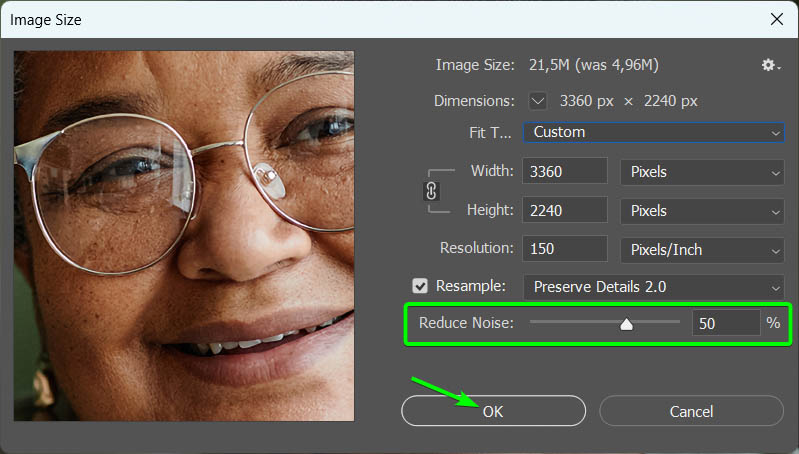
Task: Open the Pixels/Inch resolution units dropdown
Action: (702, 250)
